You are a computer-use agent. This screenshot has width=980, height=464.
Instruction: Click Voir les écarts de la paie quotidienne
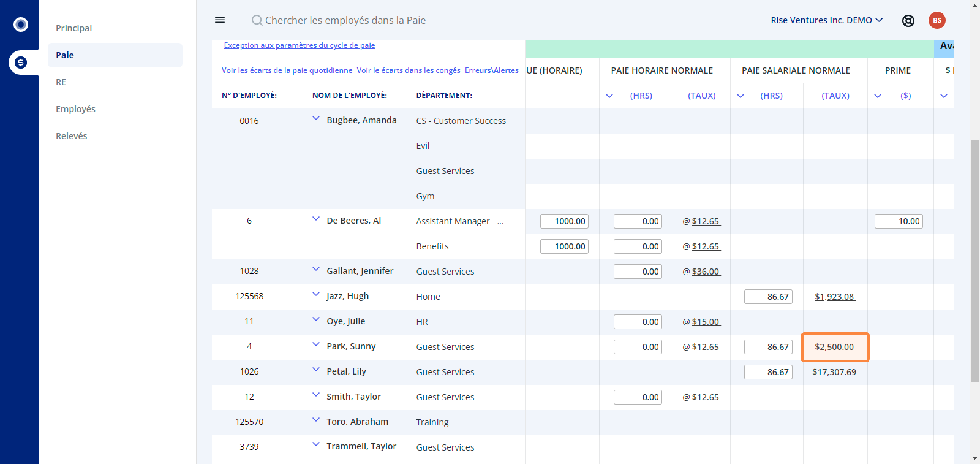pyautogui.click(x=287, y=70)
